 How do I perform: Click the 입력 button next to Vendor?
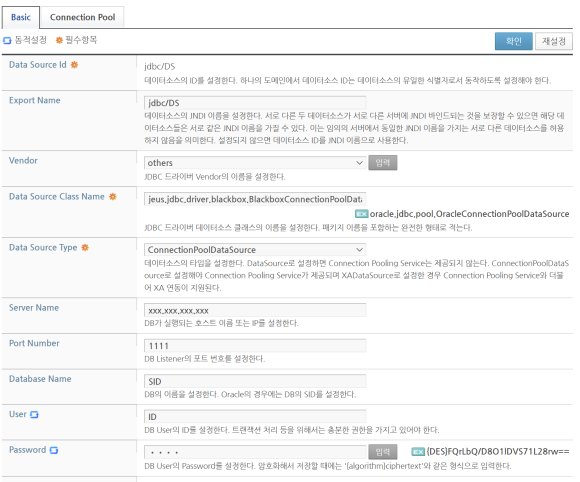(x=383, y=163)
